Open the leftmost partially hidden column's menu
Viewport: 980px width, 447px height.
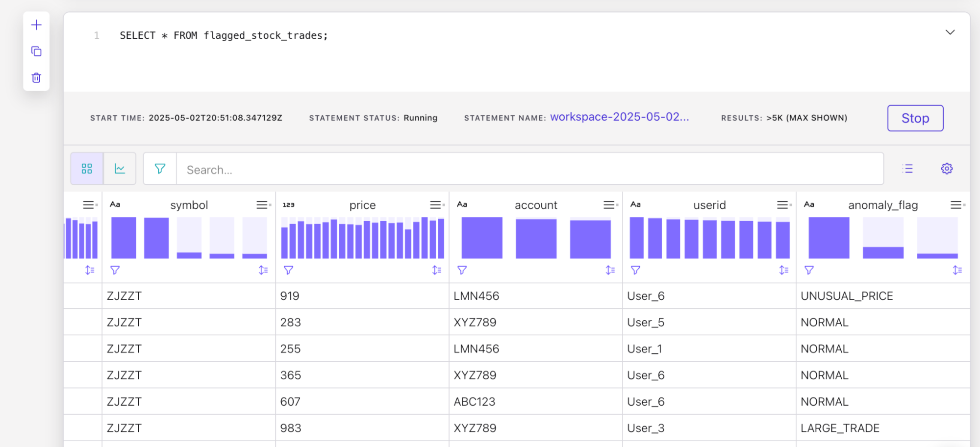click(90, 205)
